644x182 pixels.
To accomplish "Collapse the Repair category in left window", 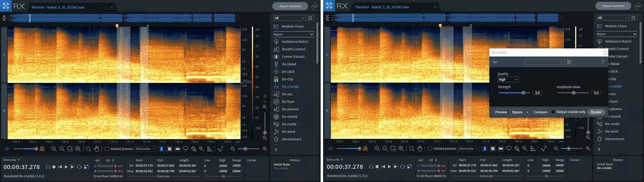I will [x=293, y=34].
